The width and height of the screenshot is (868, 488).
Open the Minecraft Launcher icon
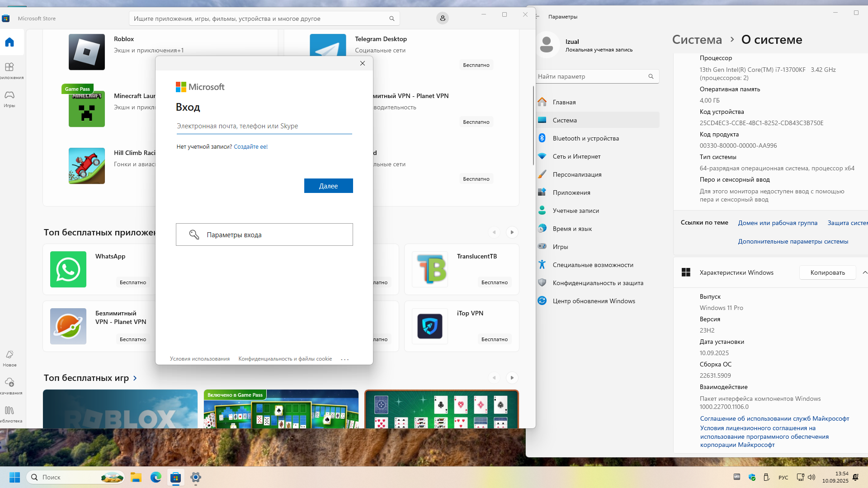point(87,109)
